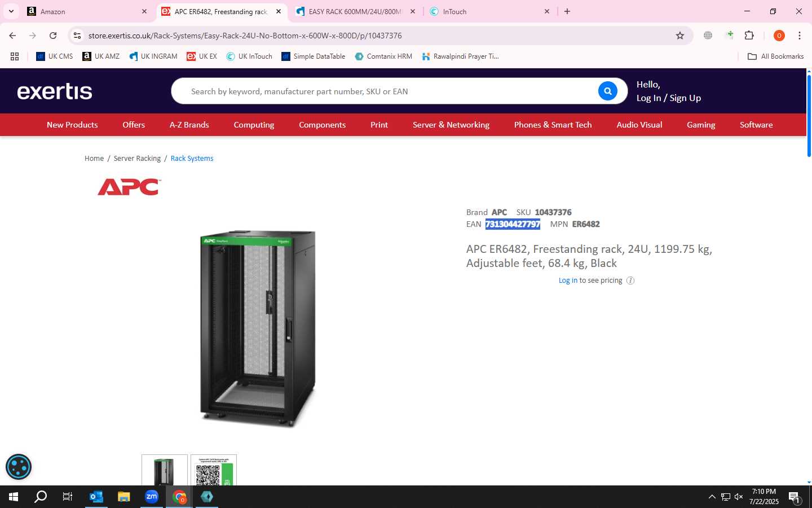Reload the current page
The height and width of the screenshot is (508, 812).
(x=53, y=36)
